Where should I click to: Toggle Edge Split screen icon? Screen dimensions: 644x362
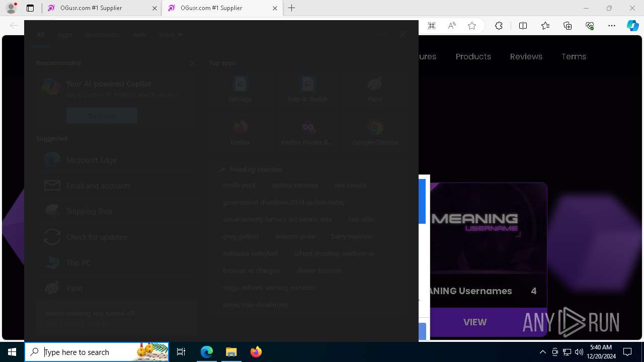coord(523,26)
